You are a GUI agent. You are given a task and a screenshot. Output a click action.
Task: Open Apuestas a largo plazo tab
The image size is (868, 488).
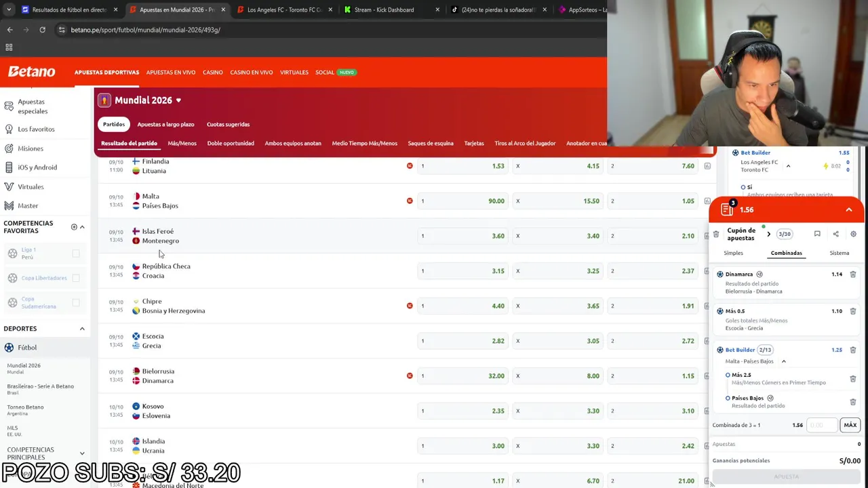pos(165,125)
